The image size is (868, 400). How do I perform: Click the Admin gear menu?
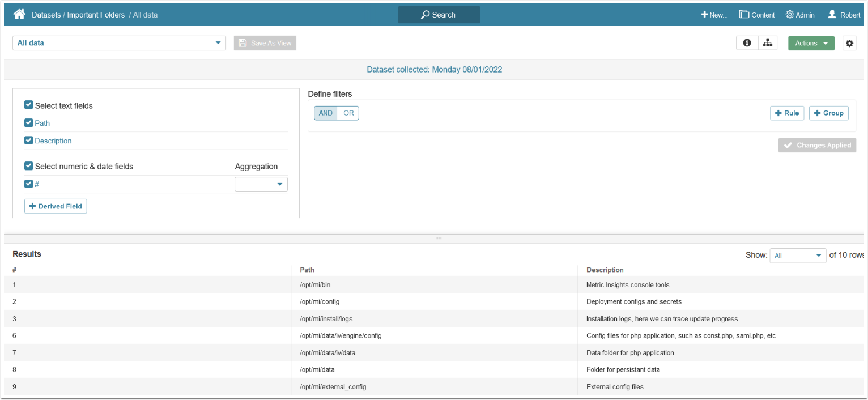point(800,15)
